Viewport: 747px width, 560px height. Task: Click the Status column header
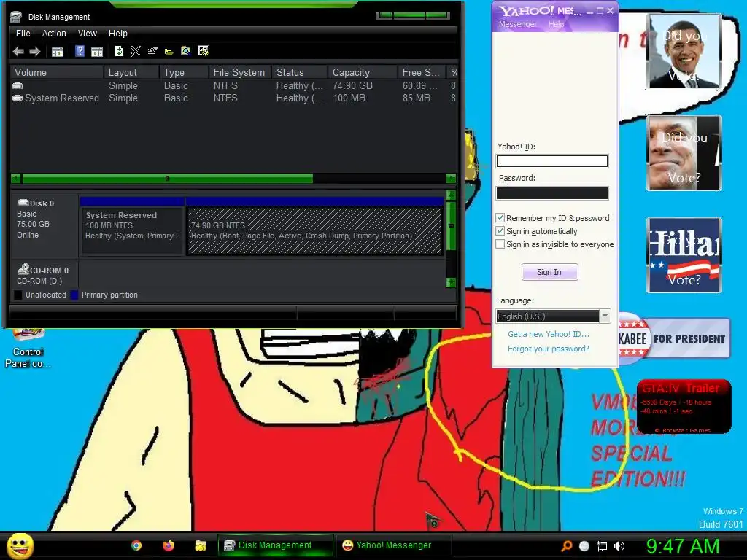tap(300, 72)
